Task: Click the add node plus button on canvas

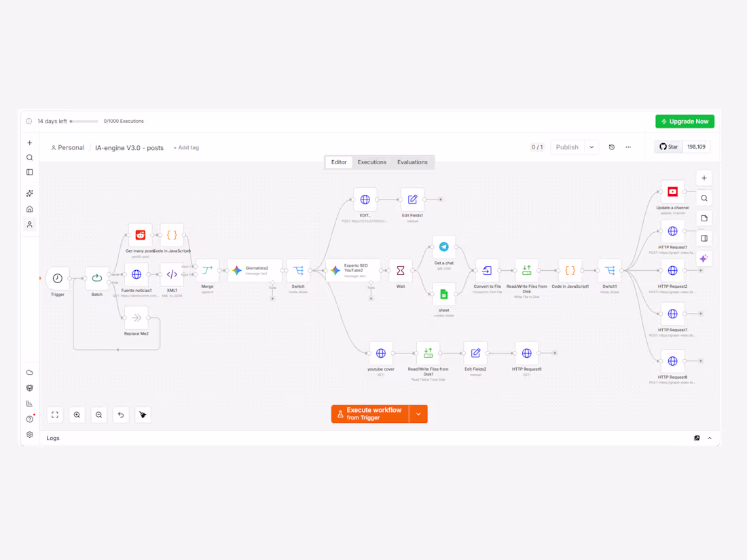Action: coord(704,178)
